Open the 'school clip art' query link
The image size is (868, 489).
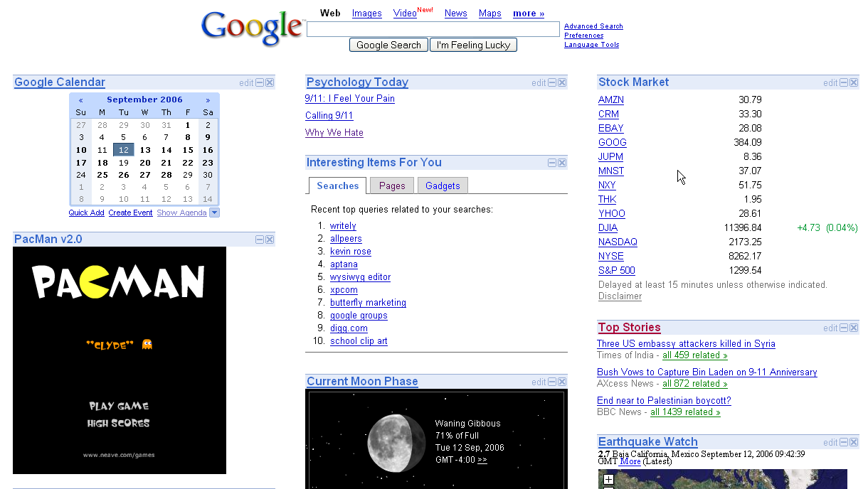[x=359, y=341]
